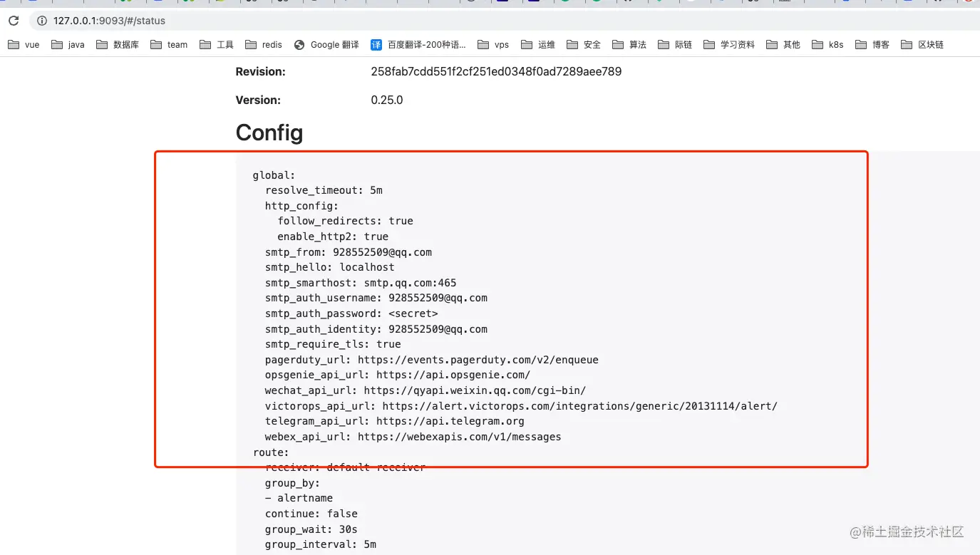
Task: Click the Version label
Action: pos(258,100)
